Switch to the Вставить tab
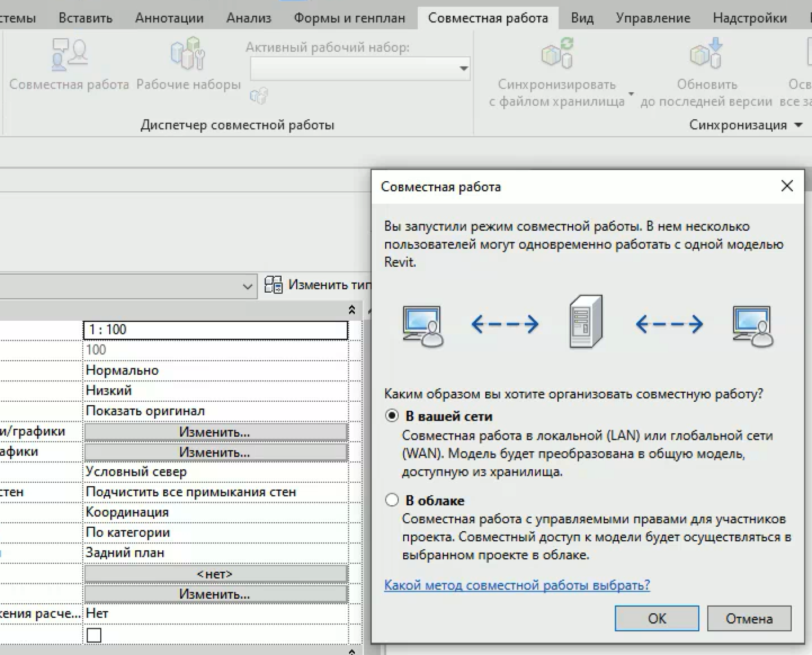The width and height of the screenshot is (812, 655). (x=85, y=18)
